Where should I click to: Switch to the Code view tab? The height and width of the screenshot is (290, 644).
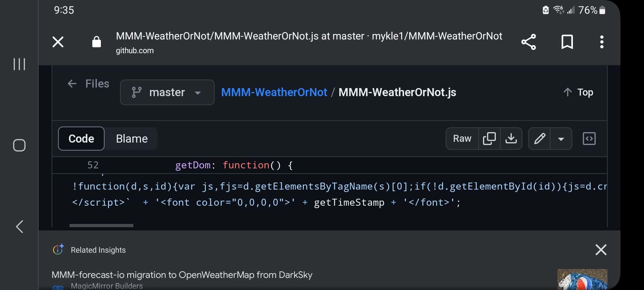click(x=81, y=139)
